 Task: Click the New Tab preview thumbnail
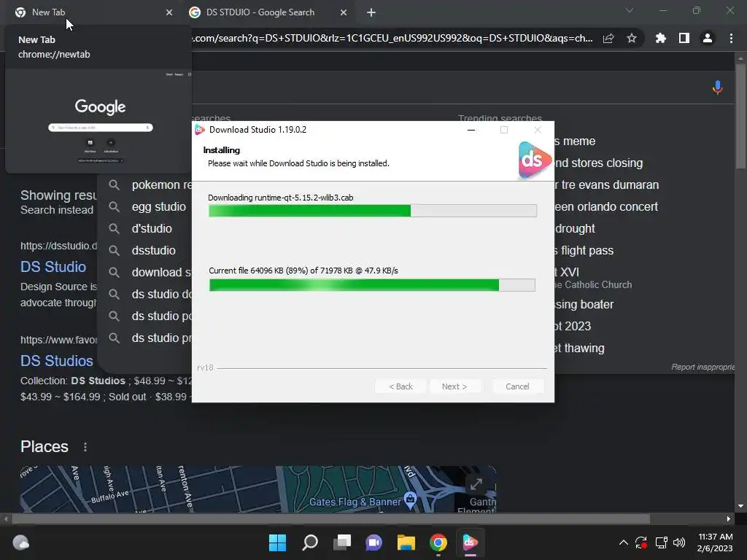(98, 120)
